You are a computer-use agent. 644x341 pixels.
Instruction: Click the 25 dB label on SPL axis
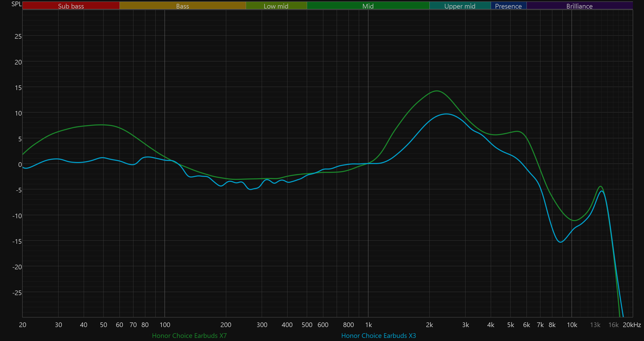pyautogui.click(x=18, y=37)
